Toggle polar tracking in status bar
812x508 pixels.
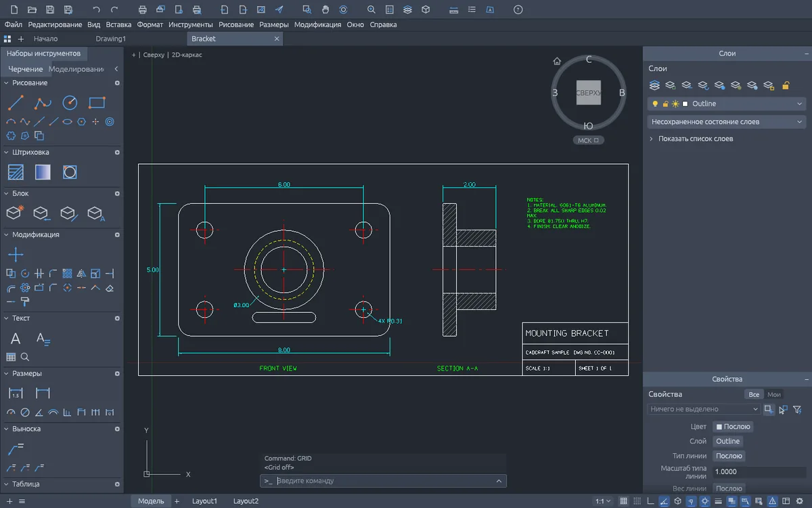point(664,501)
